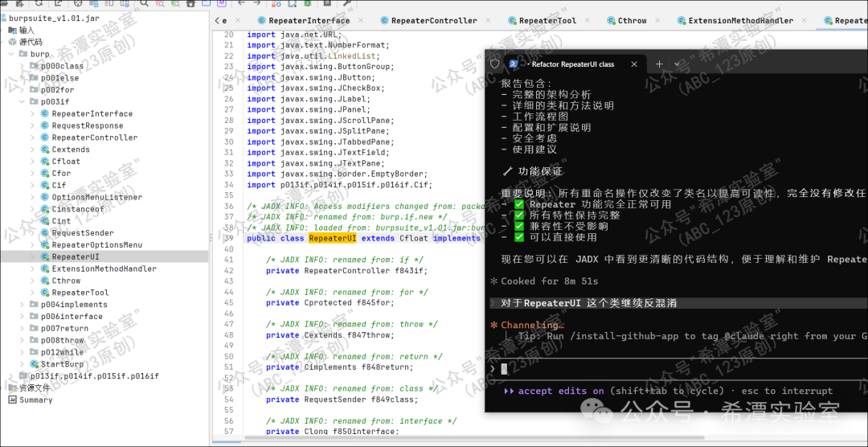The height and width of the screenshot is (447, 868).
Task: Select RepeaterOptionsMenu in the tree
Action: click(97, 245)
